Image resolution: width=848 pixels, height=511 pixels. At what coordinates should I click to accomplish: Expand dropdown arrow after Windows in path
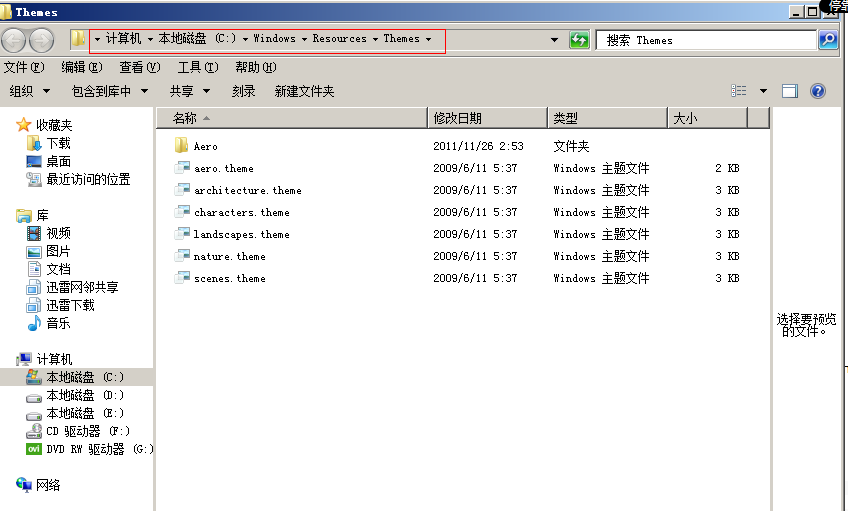click(304, 39)
